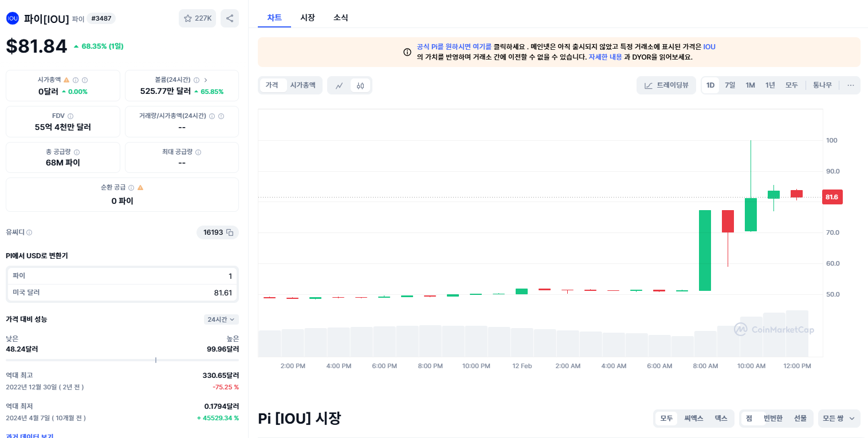Viewport: 868px width, 438px height.
Task: Click the 68M 파이 total supply value
Action: pos(63,163)
